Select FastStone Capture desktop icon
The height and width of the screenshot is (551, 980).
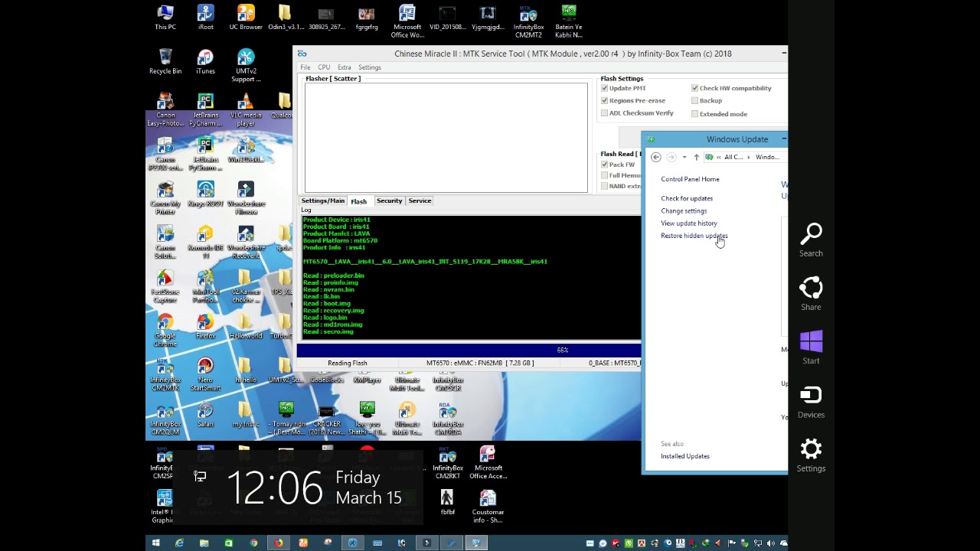(x=165, y=286)
